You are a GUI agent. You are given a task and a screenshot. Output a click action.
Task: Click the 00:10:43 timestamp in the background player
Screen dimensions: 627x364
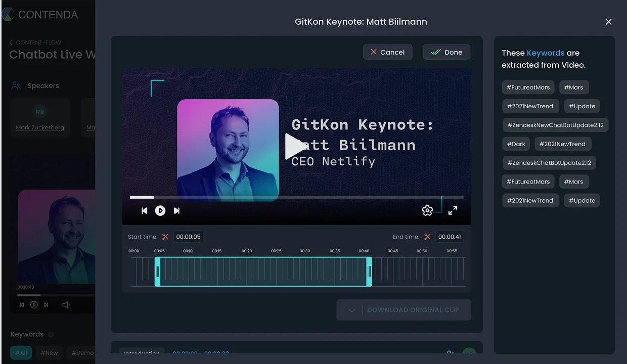[26, 287]
